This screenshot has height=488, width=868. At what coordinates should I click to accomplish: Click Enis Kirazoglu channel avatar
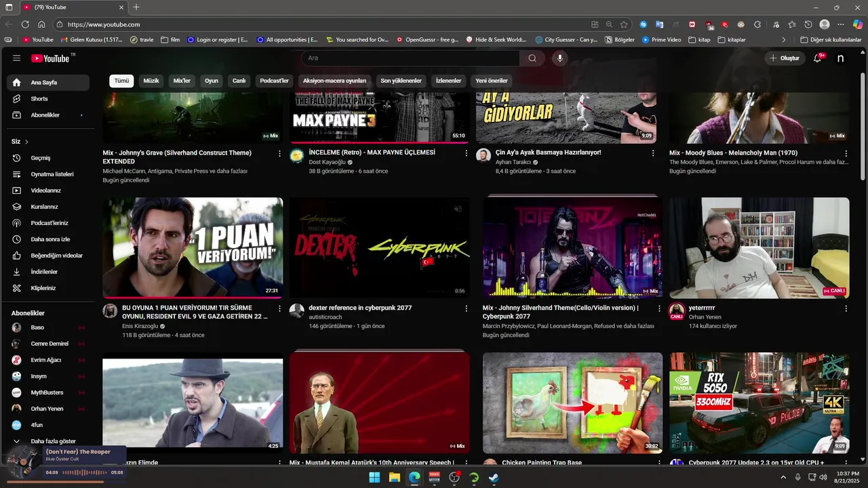(x=110, y=311)
